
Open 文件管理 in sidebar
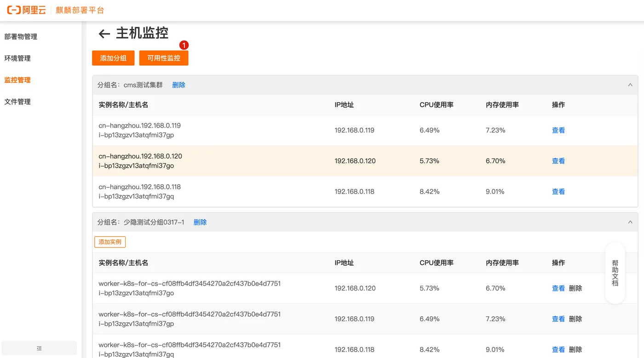[x=17, y=102]
